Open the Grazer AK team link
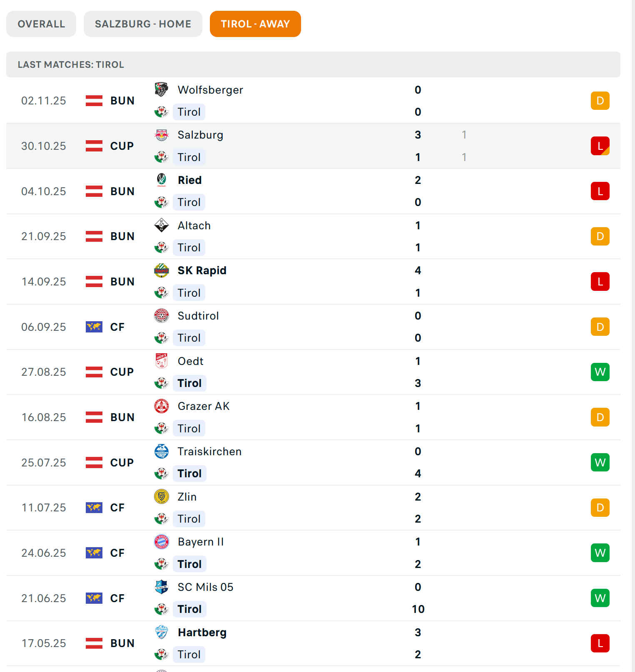Viewport: 635px width, 672px height. [x=203, y=406]
